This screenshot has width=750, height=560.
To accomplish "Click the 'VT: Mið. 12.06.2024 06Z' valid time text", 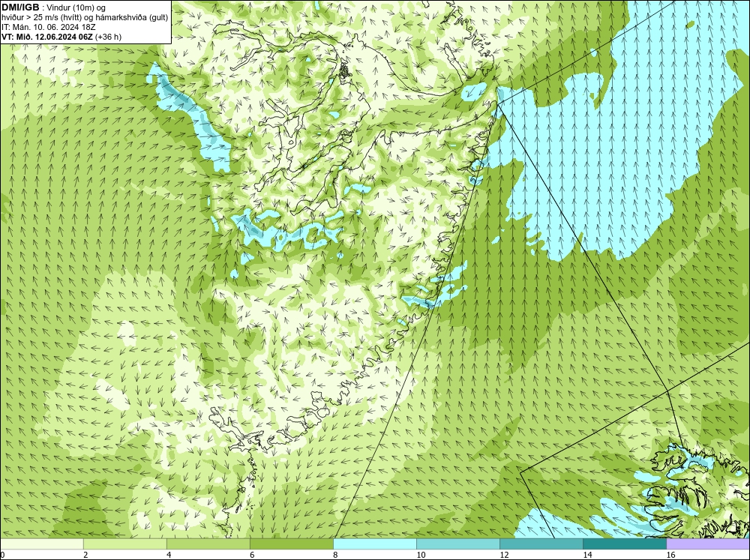I will click(46, 37).
